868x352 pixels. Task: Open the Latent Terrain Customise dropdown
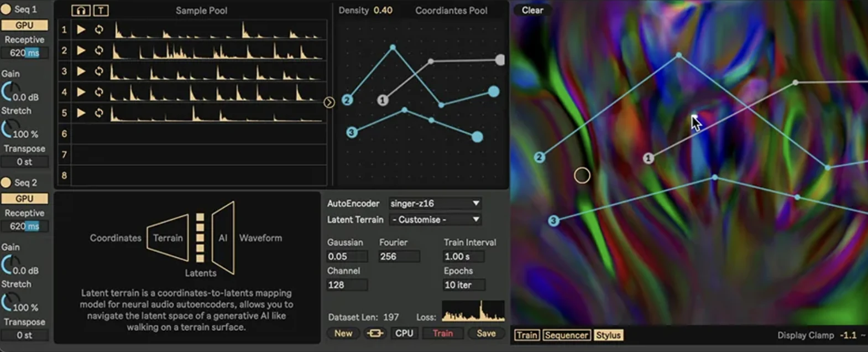coord(435,219)
